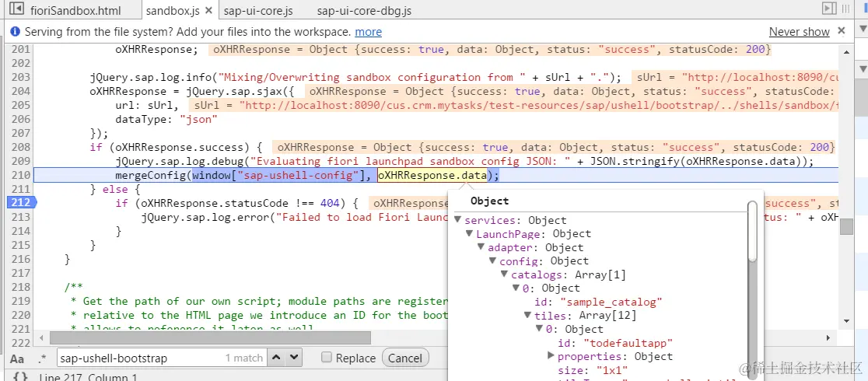This screenshot has height=381, width=868.
Task: Dismiss the workspace info bar
Action: 842,31
